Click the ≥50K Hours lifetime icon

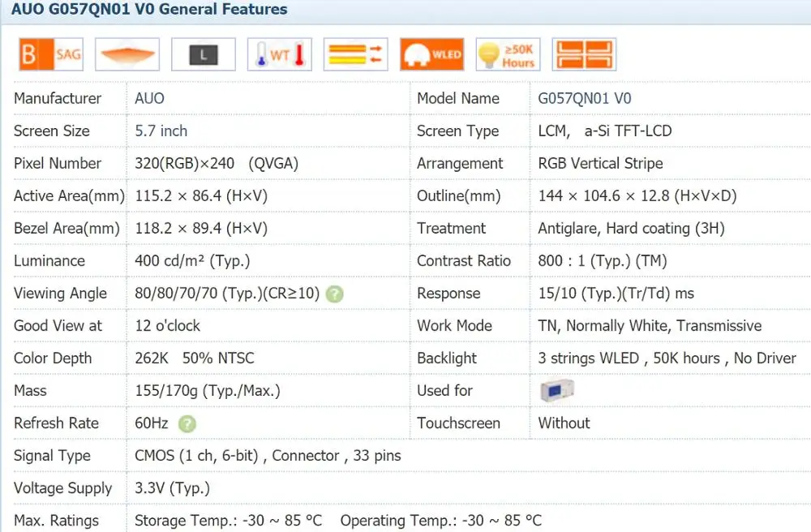point(508,54)
